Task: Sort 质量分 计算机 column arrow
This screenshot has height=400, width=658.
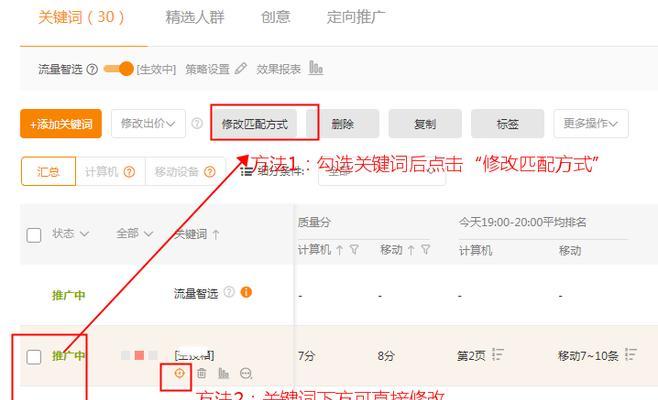Action: 339,250
